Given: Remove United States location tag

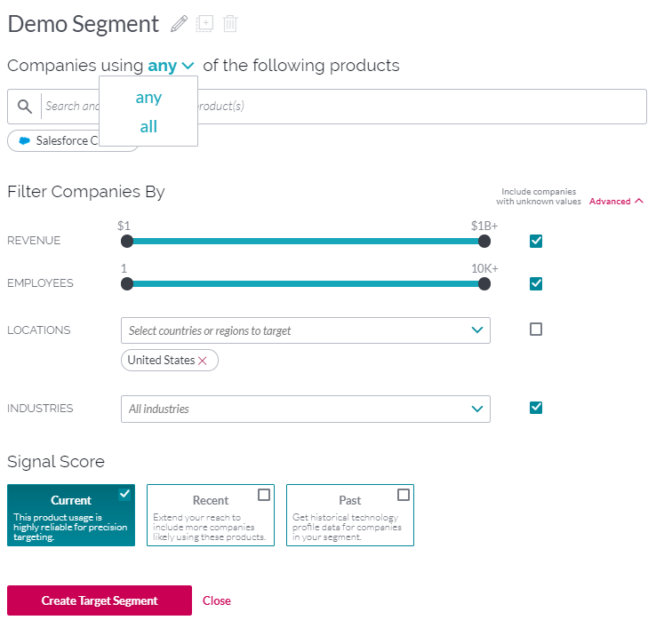Looking at the screenshot, I should point(203,361).
